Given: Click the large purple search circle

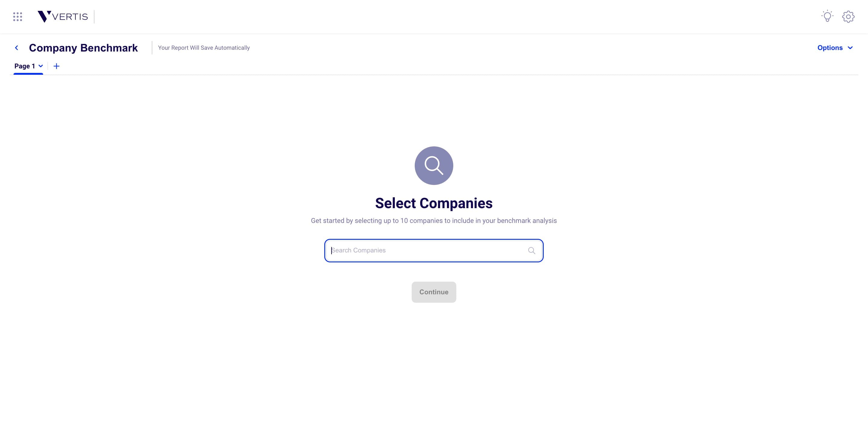Looking at the screenshot, I should pos(434,165).
